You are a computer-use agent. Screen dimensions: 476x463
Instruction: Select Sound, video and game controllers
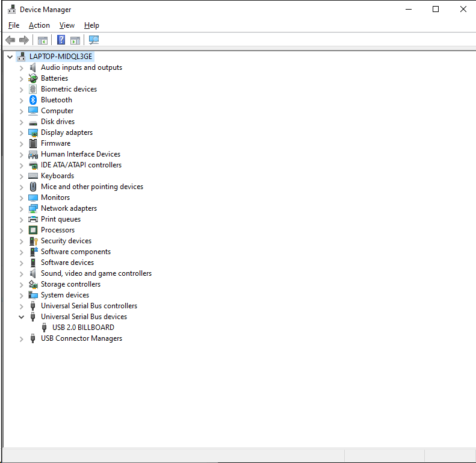tap(96, 273)
